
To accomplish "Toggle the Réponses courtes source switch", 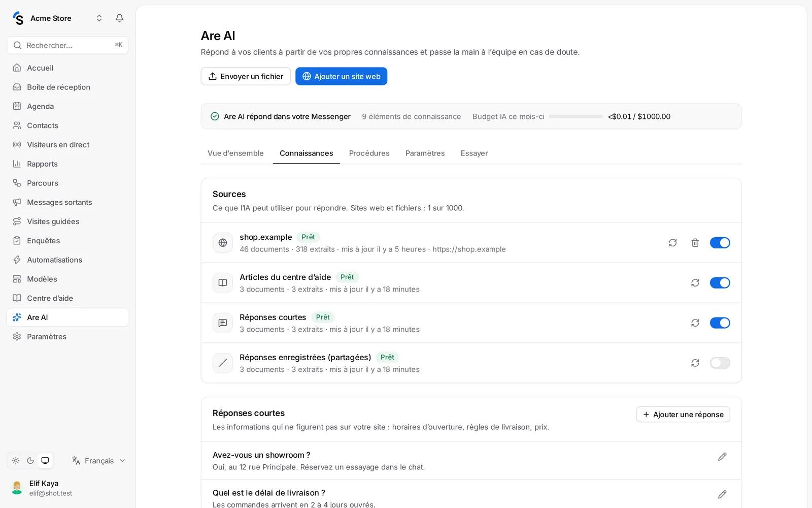I will tap(720, 323).
